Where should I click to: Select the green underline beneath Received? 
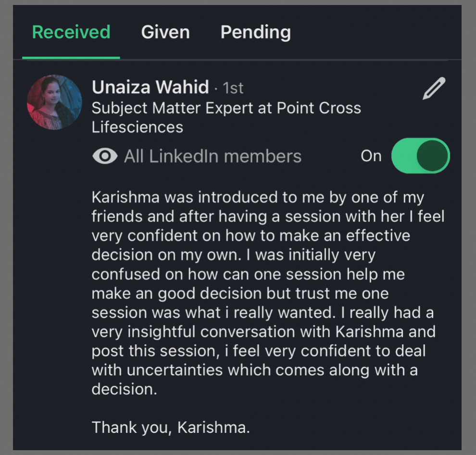point(71,58)
